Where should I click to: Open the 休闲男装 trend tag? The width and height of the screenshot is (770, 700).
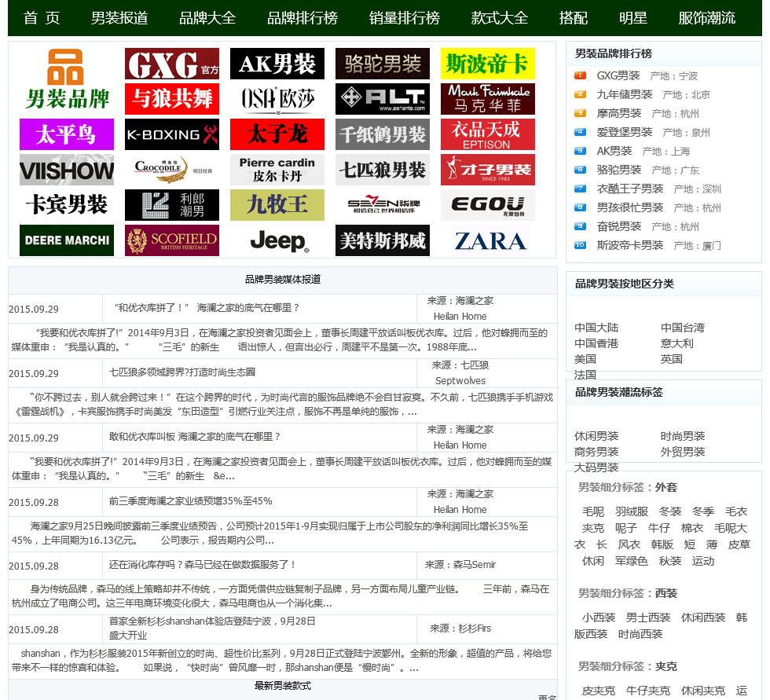coord(596,436)
